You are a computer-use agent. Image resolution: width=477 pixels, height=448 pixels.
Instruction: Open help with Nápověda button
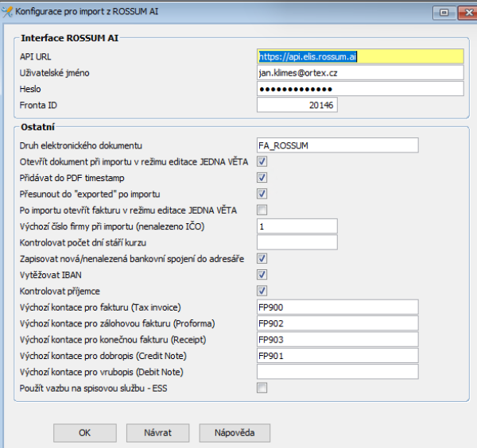click(235, 433)
